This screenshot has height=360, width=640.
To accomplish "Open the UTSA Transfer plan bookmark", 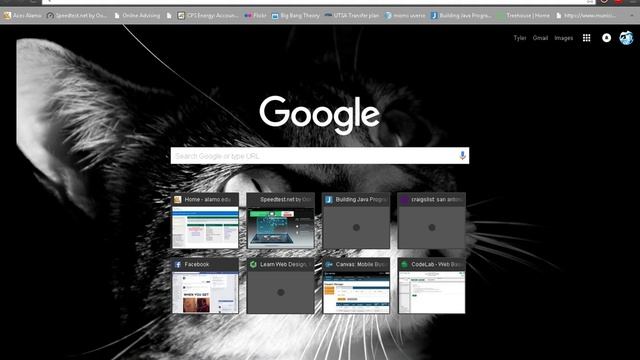I will pyautogui.click(x=352, y=16).
